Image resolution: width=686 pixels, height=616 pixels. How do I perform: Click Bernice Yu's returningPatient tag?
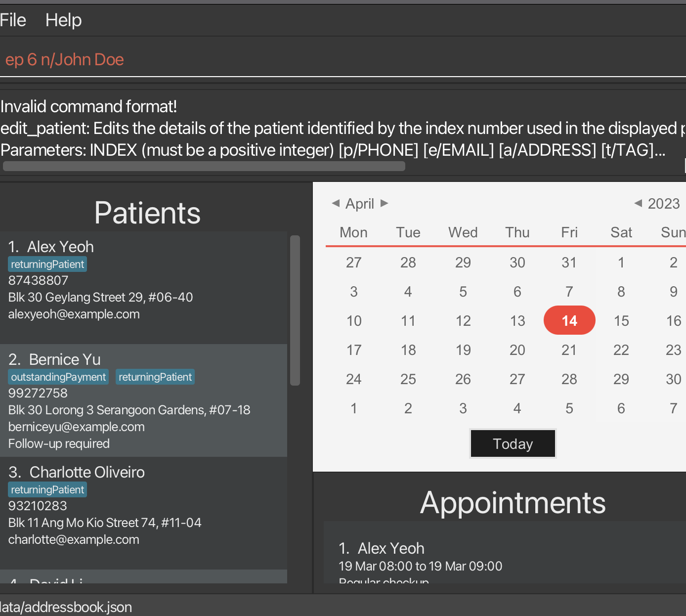[x=155, y=377]
